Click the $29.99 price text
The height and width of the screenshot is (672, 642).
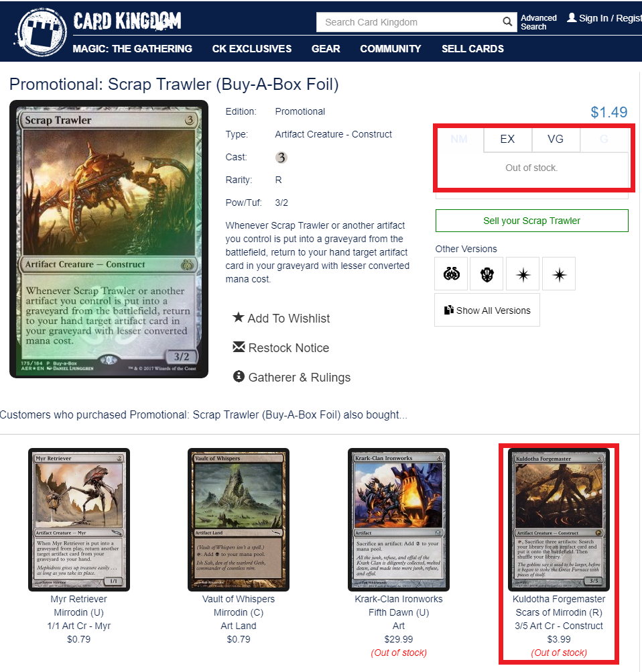399,639
